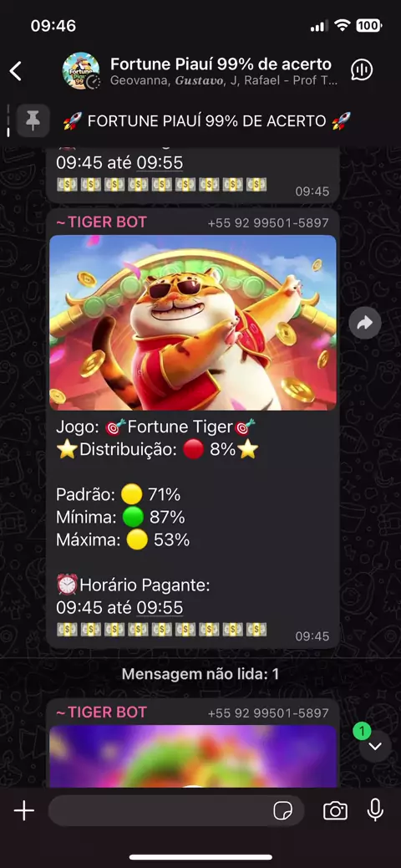This screenshot has width=401, height=868.
Task: Forward the Fortune Tiger image message
Action: pos(365,324)
